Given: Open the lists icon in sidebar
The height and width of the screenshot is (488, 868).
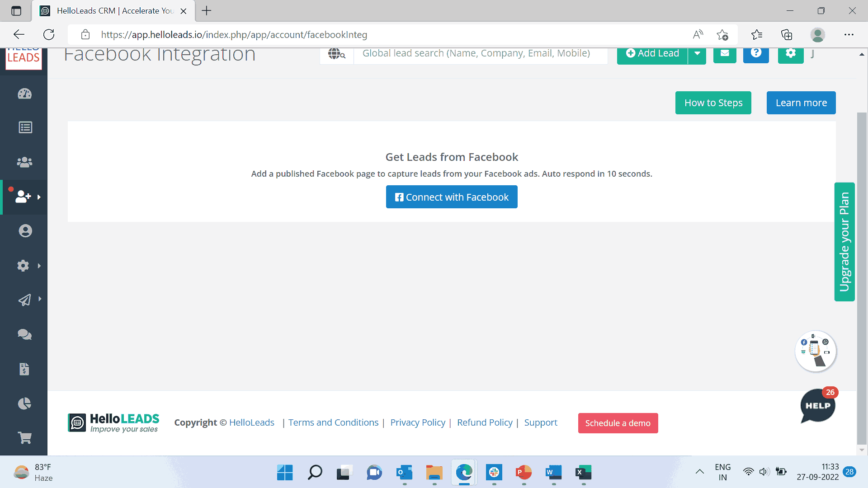Looking at the screenshot, I should (x=25, y=127).
